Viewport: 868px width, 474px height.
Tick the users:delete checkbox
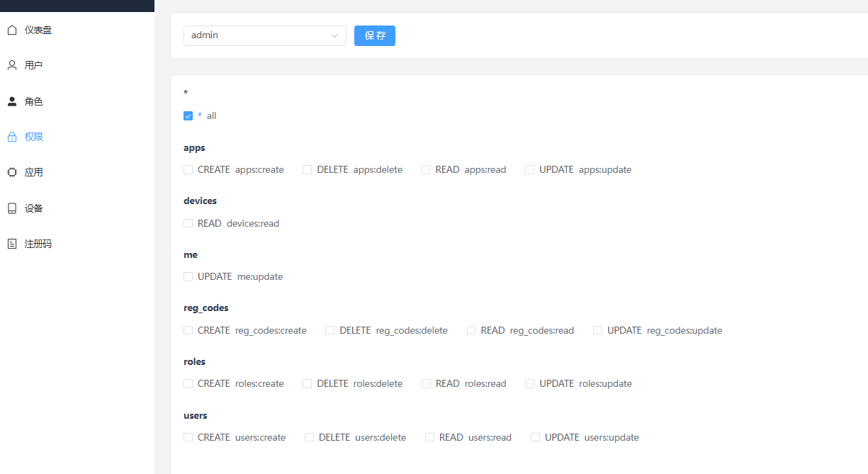(x=310, y=438)
